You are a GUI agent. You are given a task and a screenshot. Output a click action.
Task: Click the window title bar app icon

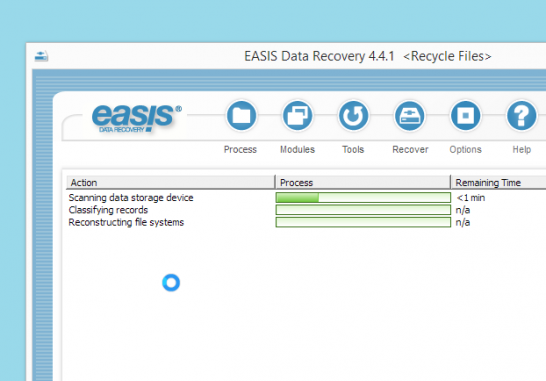41,56
